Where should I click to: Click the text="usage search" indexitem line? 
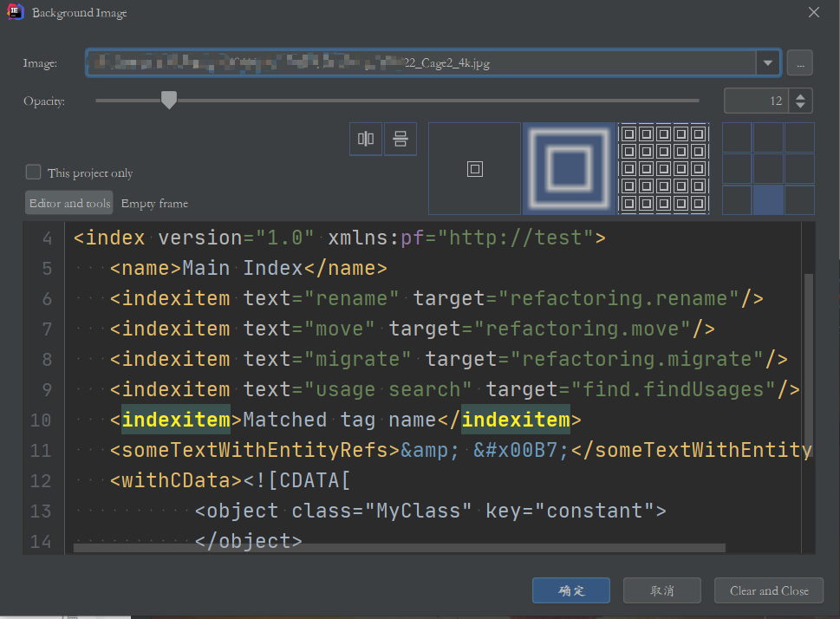click(455, 389)
